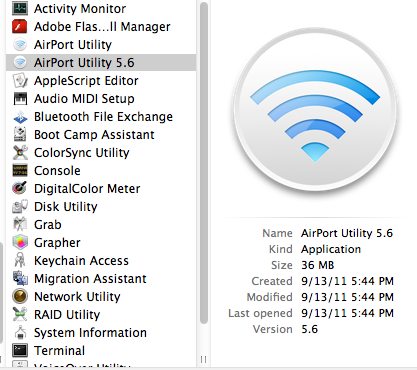417x370 pixels.
Task: Click the Modified date value
Action: [347, 297]
